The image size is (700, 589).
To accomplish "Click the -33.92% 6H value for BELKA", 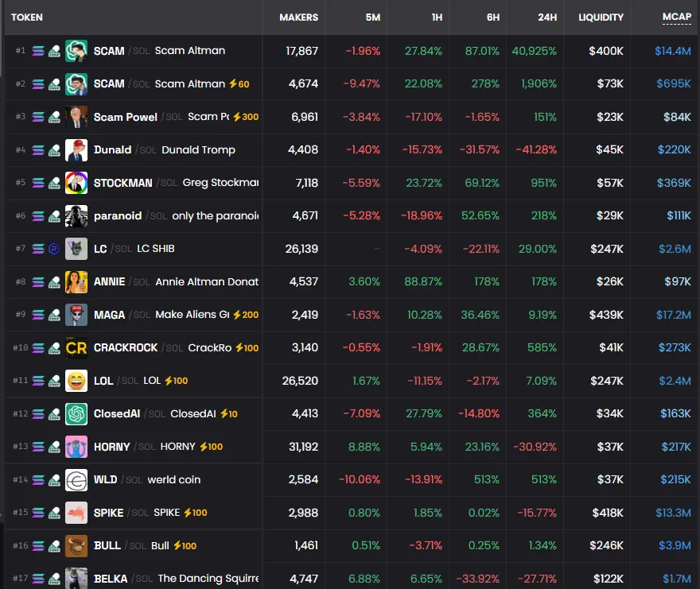I will 478,579.
